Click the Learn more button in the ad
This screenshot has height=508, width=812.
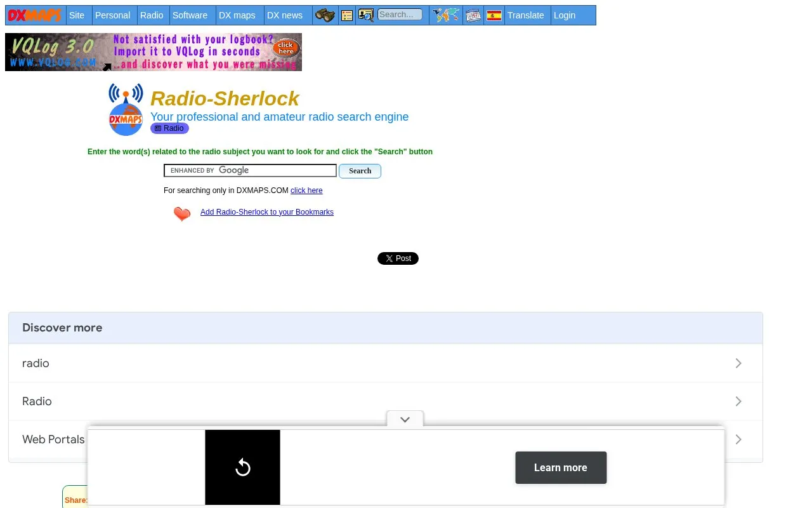[561, 467]
